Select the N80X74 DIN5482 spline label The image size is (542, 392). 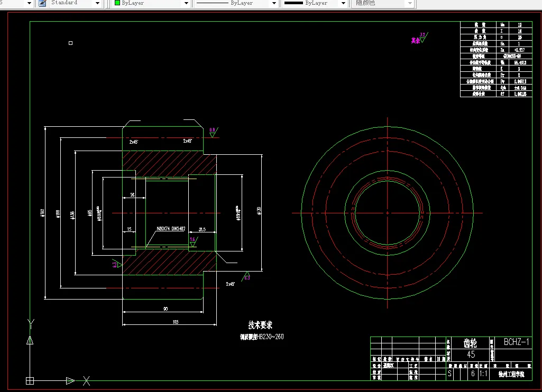coord(171,229)
